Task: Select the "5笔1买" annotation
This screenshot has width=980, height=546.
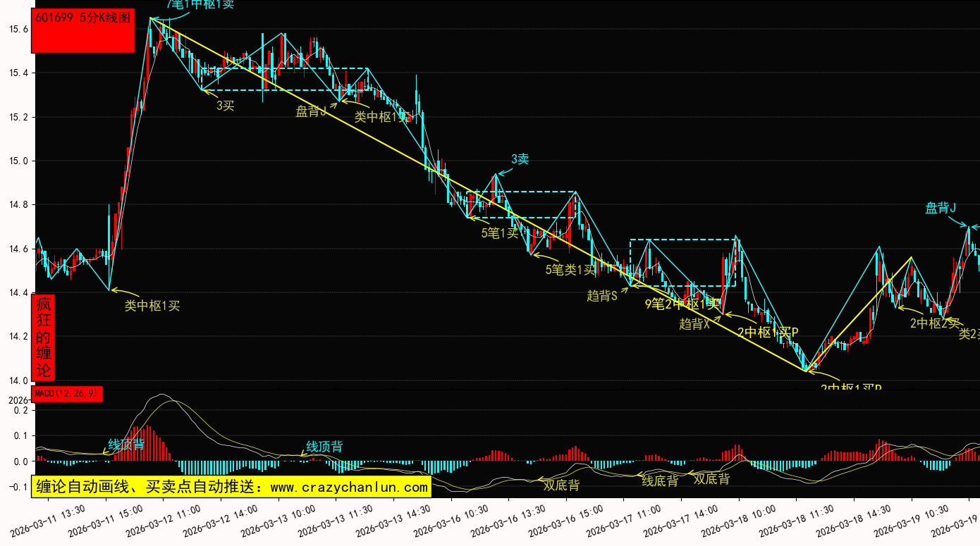Action: click(x=499, y=233)
